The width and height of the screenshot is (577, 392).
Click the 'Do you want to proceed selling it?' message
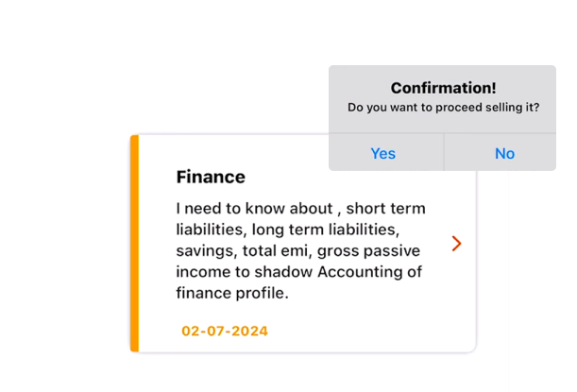(x=444, y=107)
